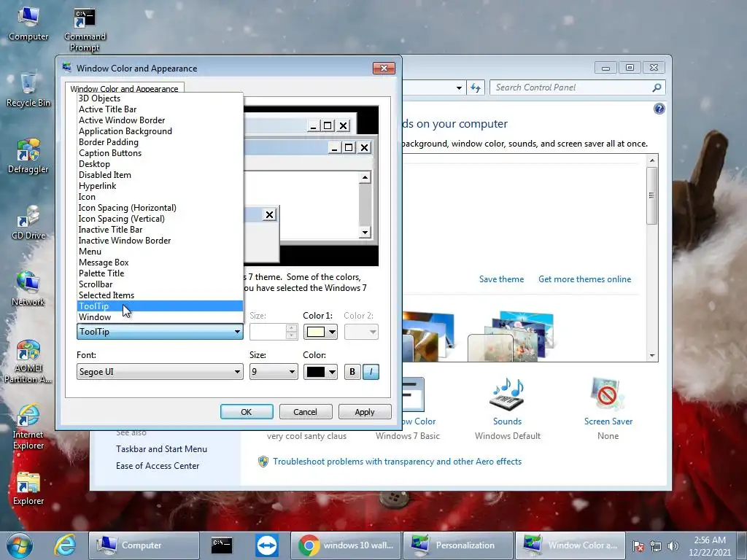
Task: Open the Command Prompt taskbar icon
Action: (222, 545)
